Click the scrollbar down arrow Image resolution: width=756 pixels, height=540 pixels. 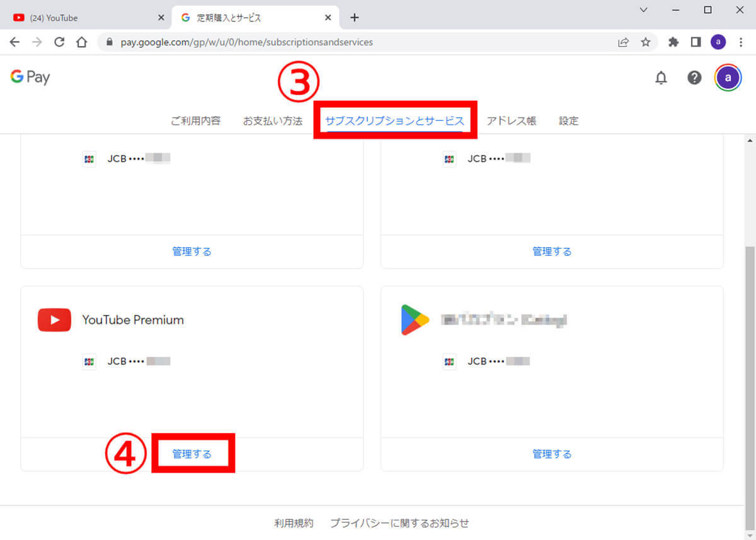750,534
